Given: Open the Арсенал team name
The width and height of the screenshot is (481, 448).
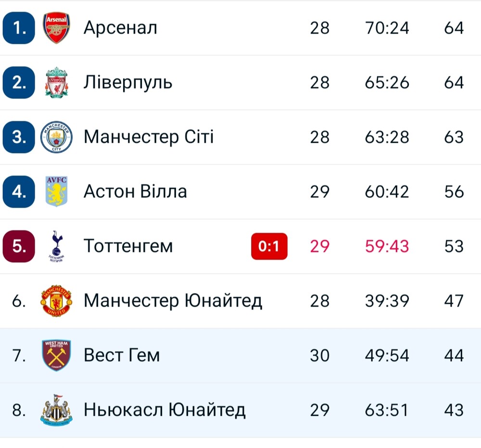Looking at the screenshot, I should tap(121, 28).
